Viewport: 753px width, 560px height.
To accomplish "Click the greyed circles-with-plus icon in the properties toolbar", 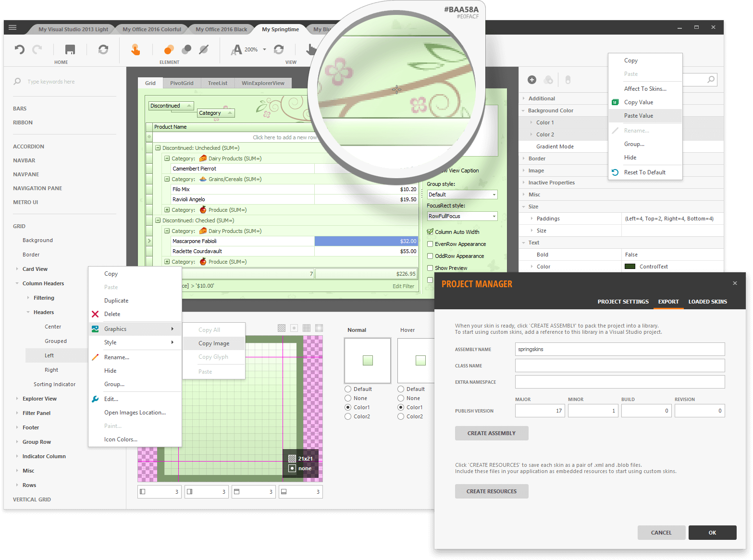I will [x=548, y=80].
